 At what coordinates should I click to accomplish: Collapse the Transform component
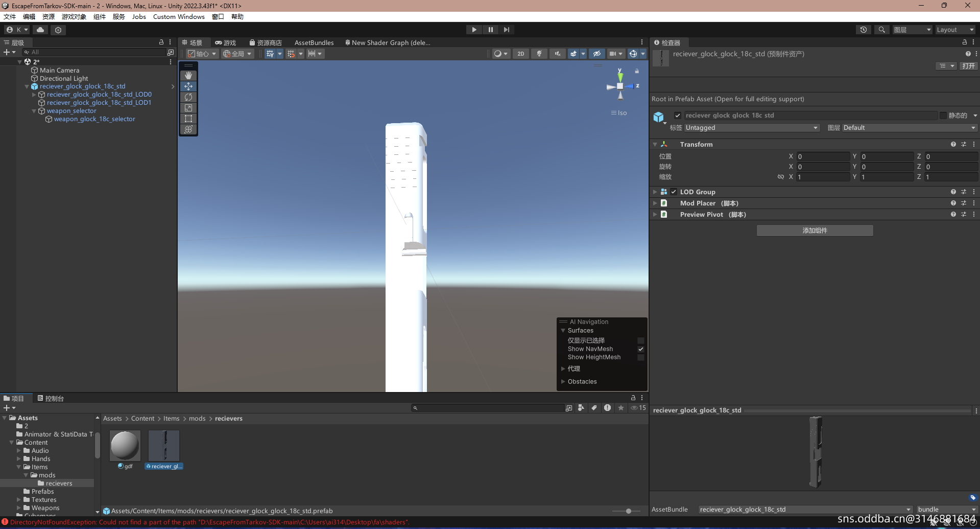point(655,144)
